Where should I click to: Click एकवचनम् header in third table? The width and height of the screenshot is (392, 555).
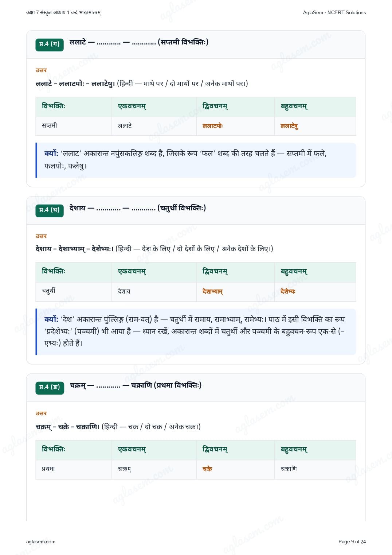(132, 450)
